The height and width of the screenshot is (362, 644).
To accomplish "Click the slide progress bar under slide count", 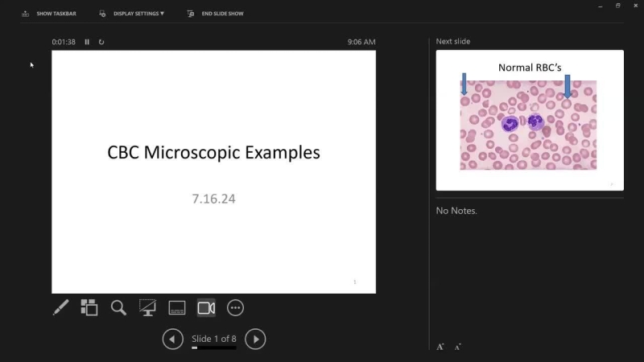I will (214, 348).
